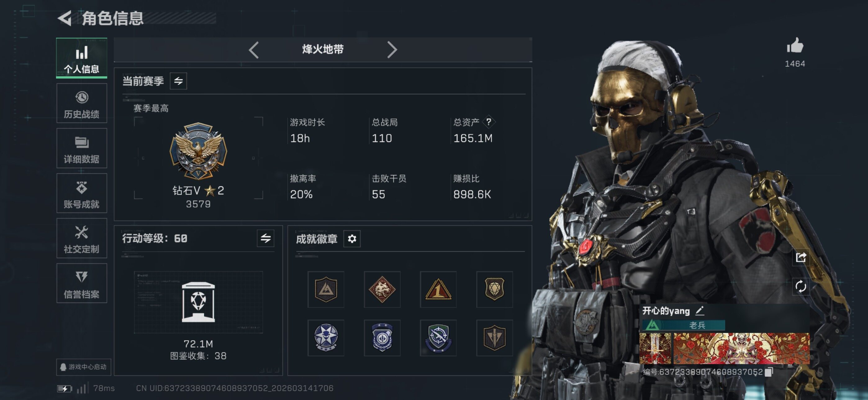Open the 历史战绩 tab
The width and height of the screenshot is (868, 400).
pyautogui.click(x=82, y=103)
